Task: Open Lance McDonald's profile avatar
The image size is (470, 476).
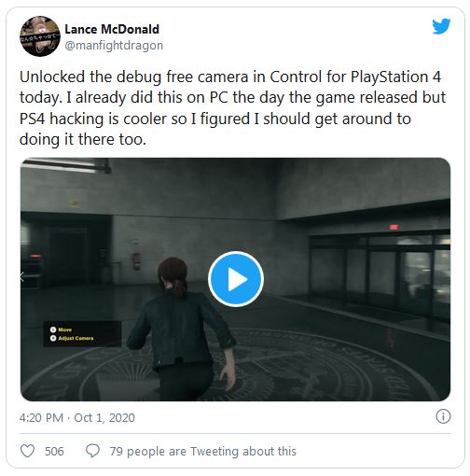Action: (40, 36)
